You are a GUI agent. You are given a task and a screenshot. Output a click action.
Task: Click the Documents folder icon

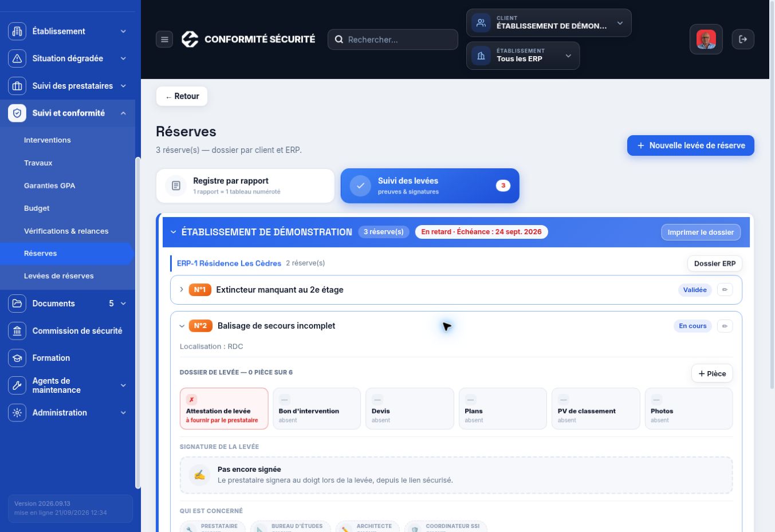[17, 304]
